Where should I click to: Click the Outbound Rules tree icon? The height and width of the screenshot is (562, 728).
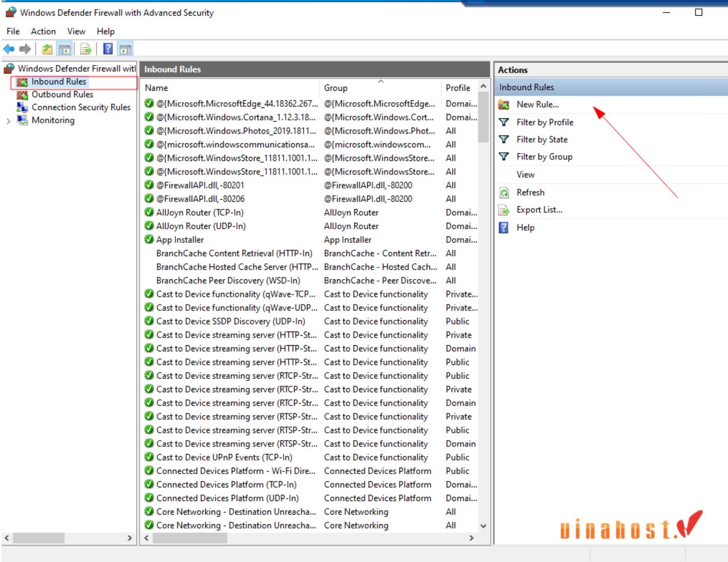coord(22,95)
